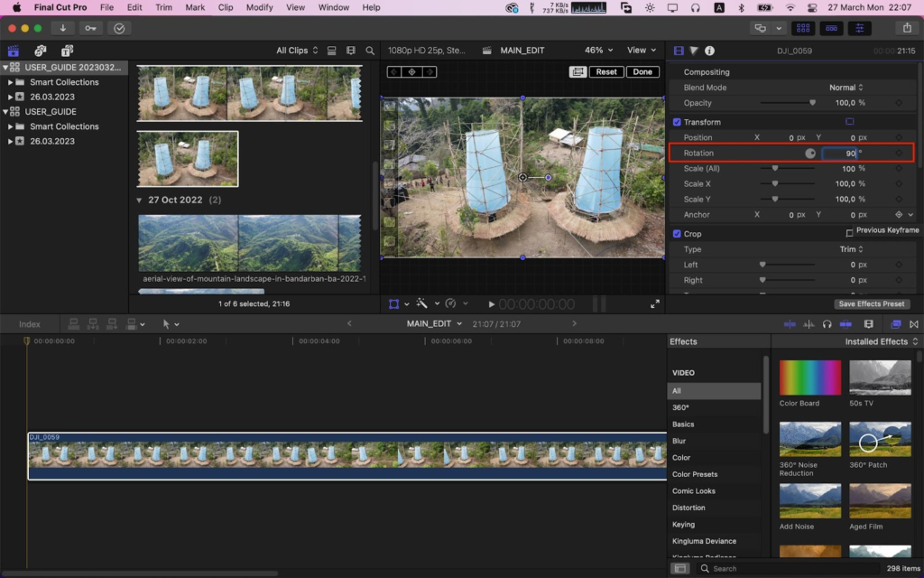924x578 pixels.
Task: Open the Import Media arrow button
Action: click(x=62, y=28)
